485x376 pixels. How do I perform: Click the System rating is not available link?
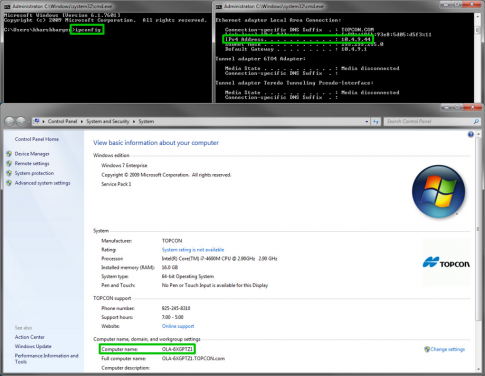pyautogui.click(x=193, y=250)
